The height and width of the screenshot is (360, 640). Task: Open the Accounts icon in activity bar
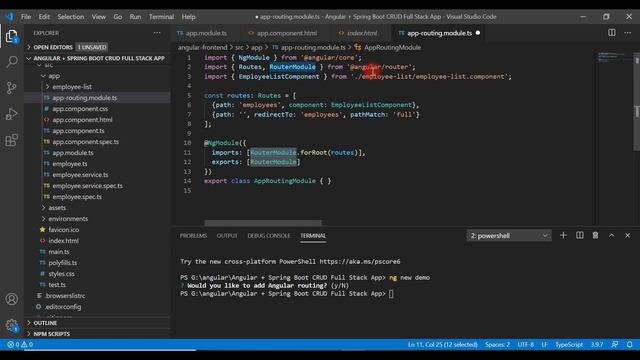11,299
